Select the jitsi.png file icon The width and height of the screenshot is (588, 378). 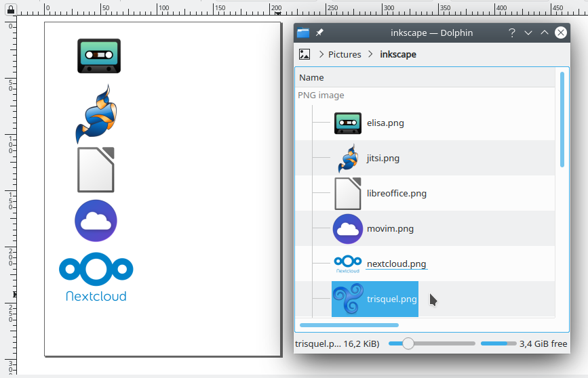pyautogui.click(x=348, y=158)
